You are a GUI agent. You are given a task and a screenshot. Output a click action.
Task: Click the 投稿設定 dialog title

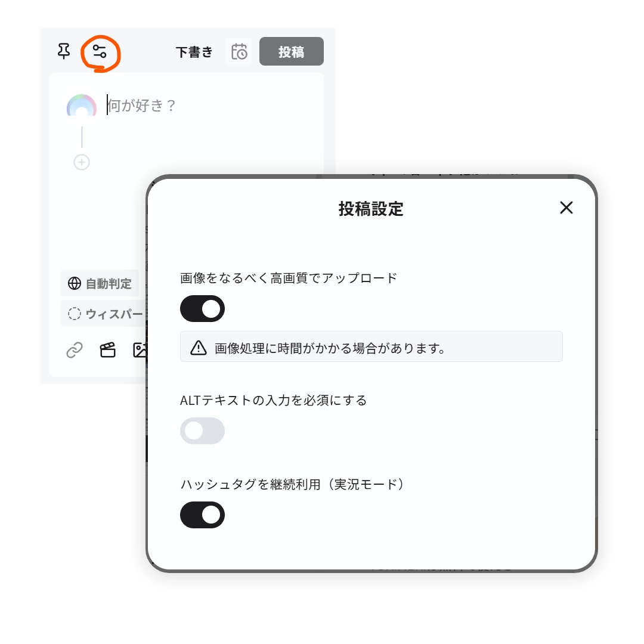371,209
